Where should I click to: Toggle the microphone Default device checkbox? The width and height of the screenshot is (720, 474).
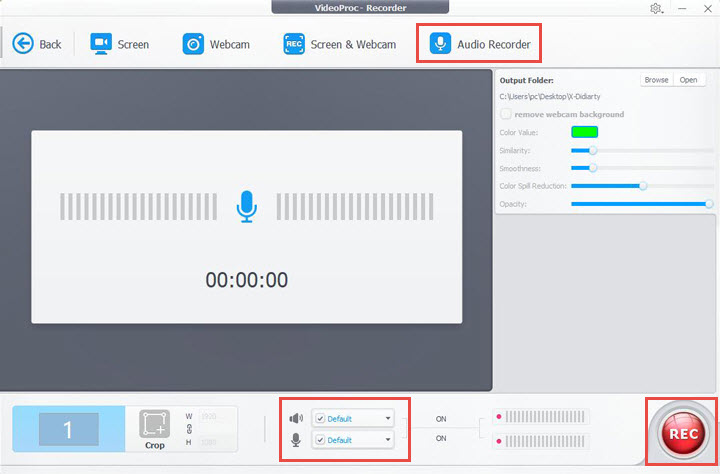click(321, 440)
